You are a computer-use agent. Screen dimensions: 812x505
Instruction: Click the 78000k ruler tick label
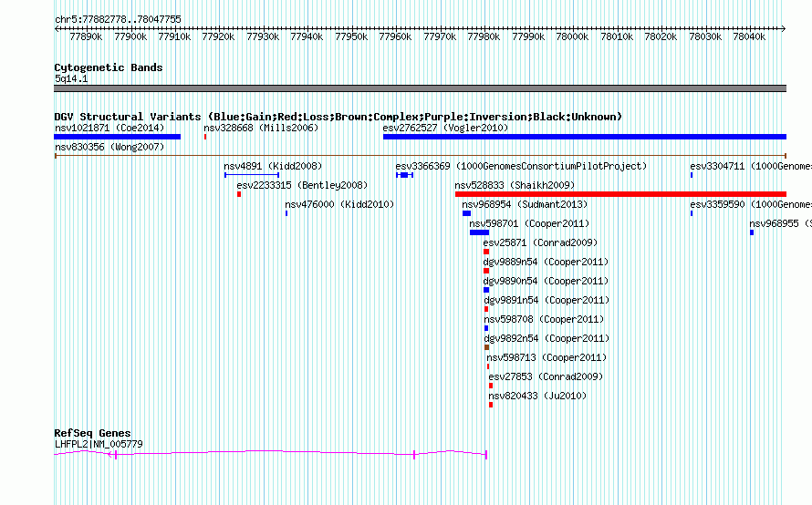(572, 36)
